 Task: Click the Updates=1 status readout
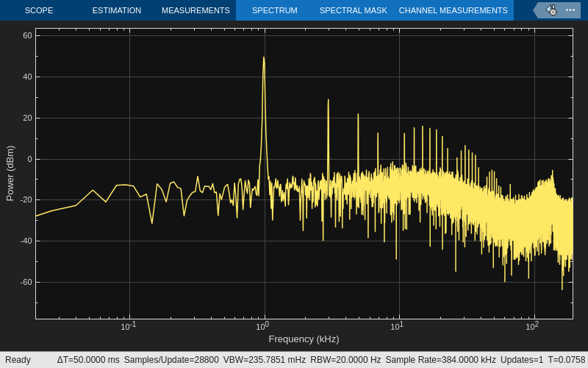click(522, 360)
